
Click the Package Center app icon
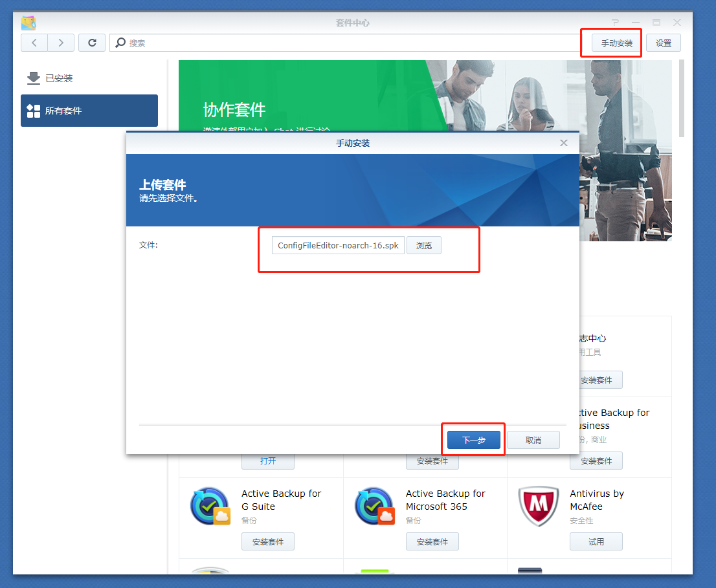pos(28,23)
